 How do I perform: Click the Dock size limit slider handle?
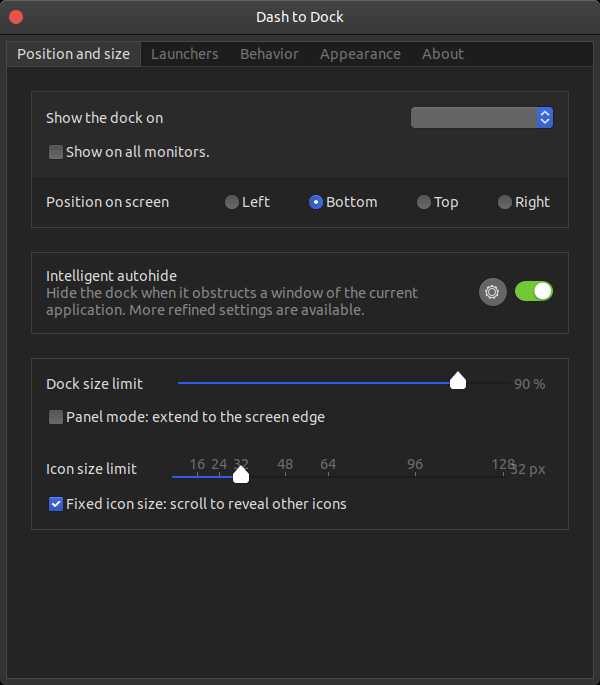(x=458, y=381)
